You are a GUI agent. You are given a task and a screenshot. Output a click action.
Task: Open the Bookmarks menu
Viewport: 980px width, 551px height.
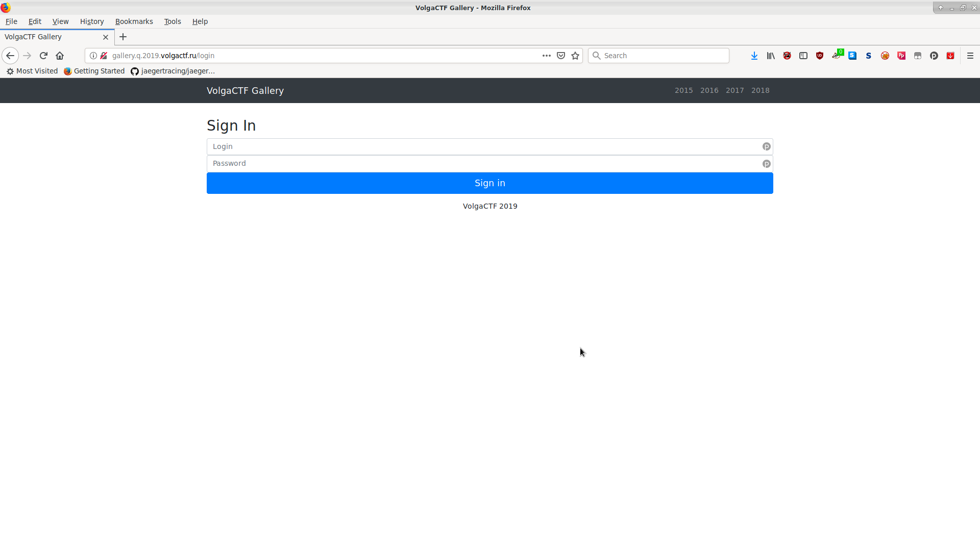[x=134, y=21]
